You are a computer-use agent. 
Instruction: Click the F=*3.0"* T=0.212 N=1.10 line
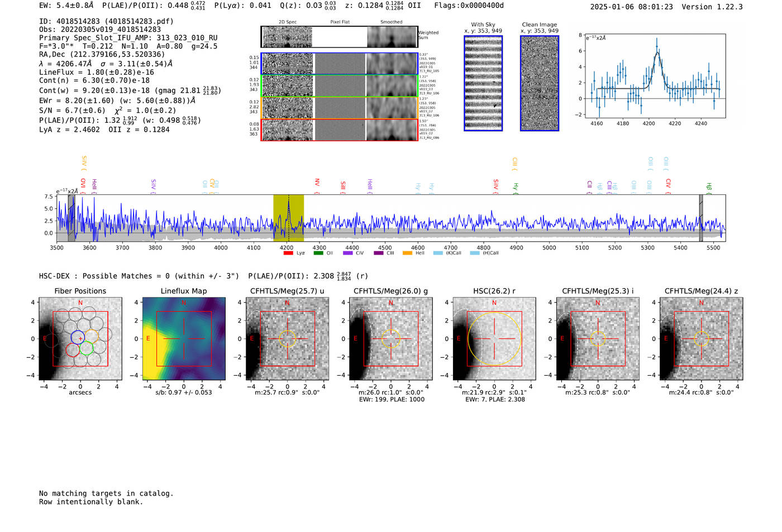(128, 46)
